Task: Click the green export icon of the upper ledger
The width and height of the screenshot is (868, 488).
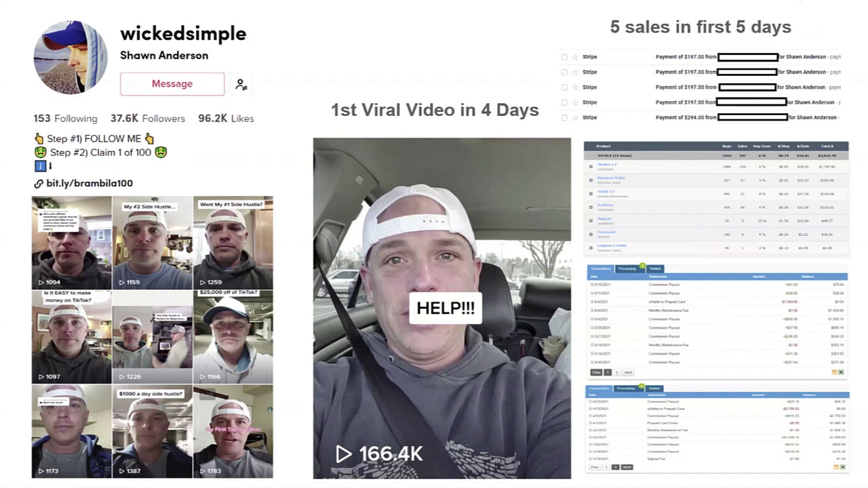Action: pos(841,372)
